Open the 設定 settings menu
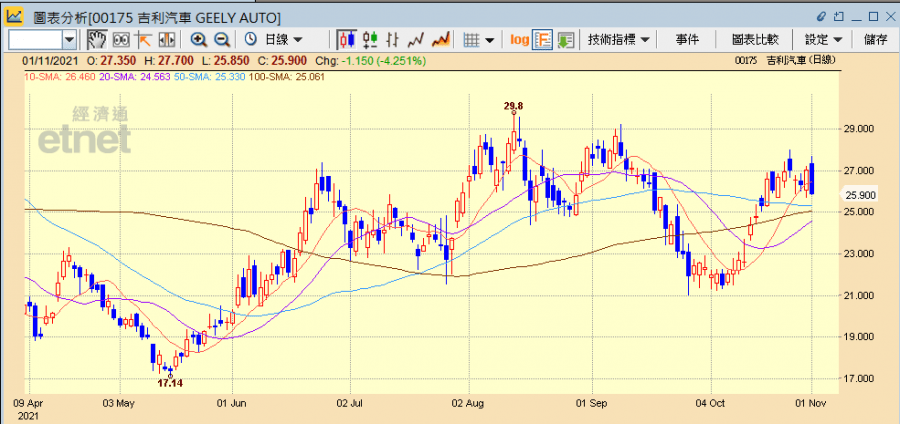Screen dimensions: 900x424 coord(823,40)
